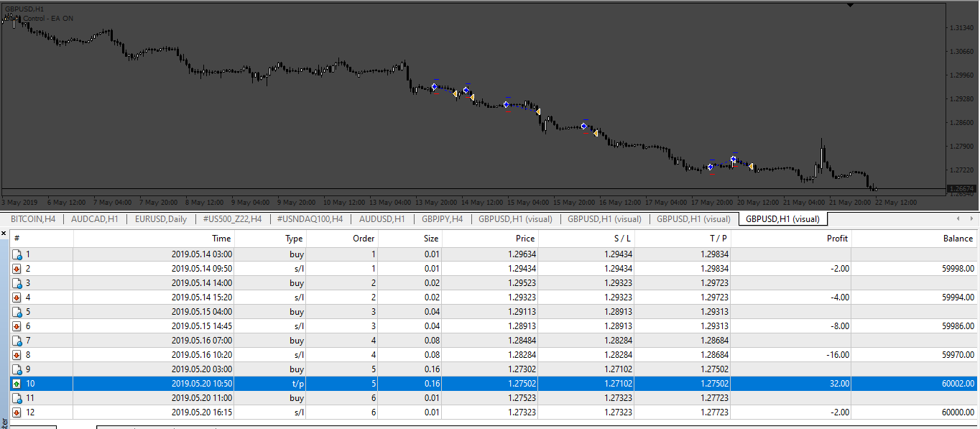Click the 22 May 12:00 label on time axis
This screenshot has height=429, width=980.
tap(897, 202)
